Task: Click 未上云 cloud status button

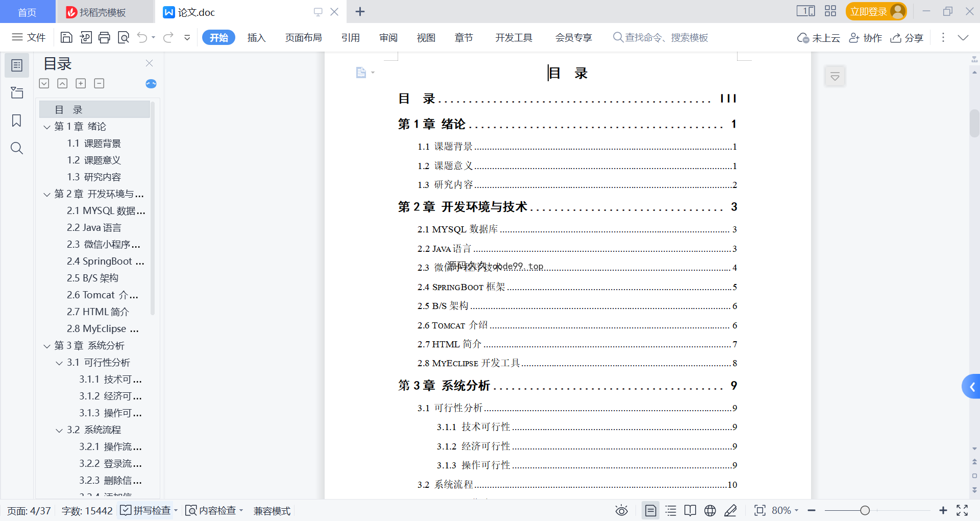Action: [818, 38]
